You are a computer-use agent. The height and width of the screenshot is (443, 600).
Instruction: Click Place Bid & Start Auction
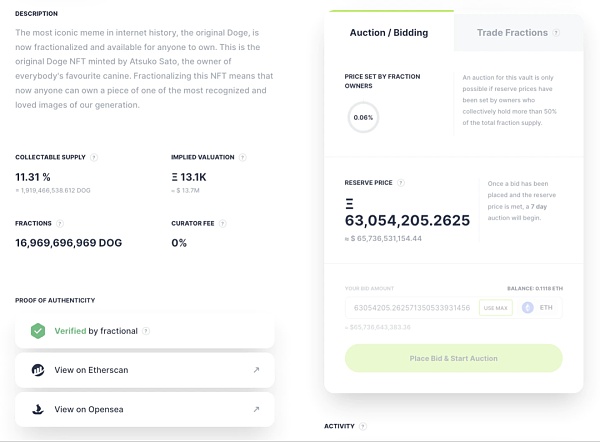click(x=453, y=358)
